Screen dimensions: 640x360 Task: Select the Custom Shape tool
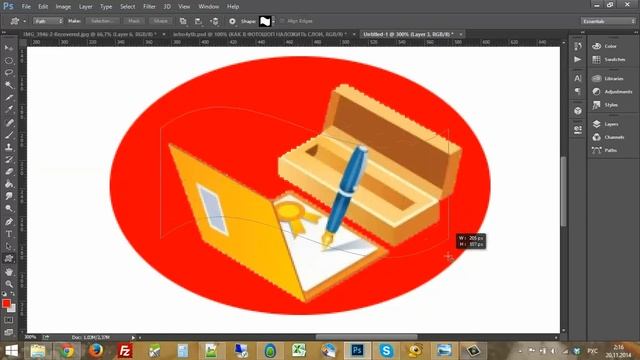tap(9, 258)
